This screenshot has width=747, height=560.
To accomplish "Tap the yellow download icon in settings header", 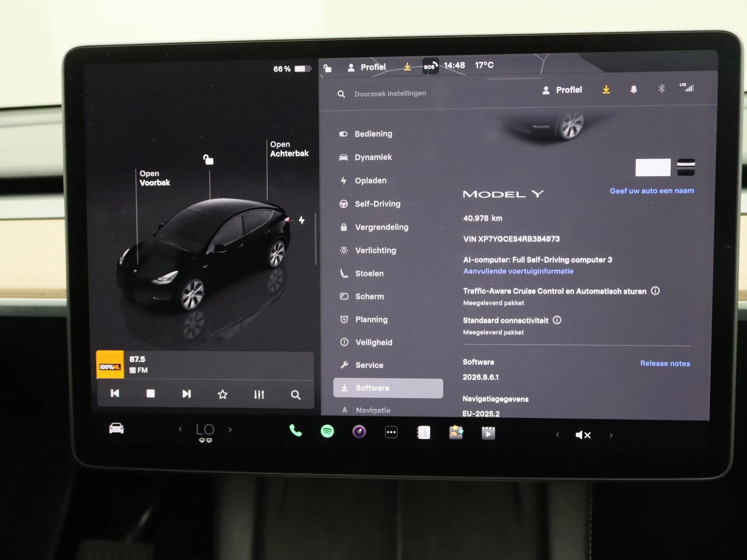I will click(606, 90).
